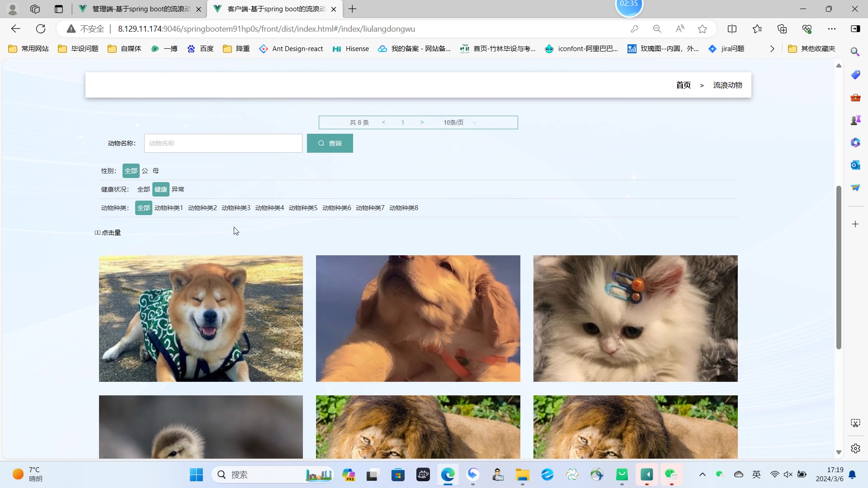Select 异常 health status filter

tap(178, 189)
